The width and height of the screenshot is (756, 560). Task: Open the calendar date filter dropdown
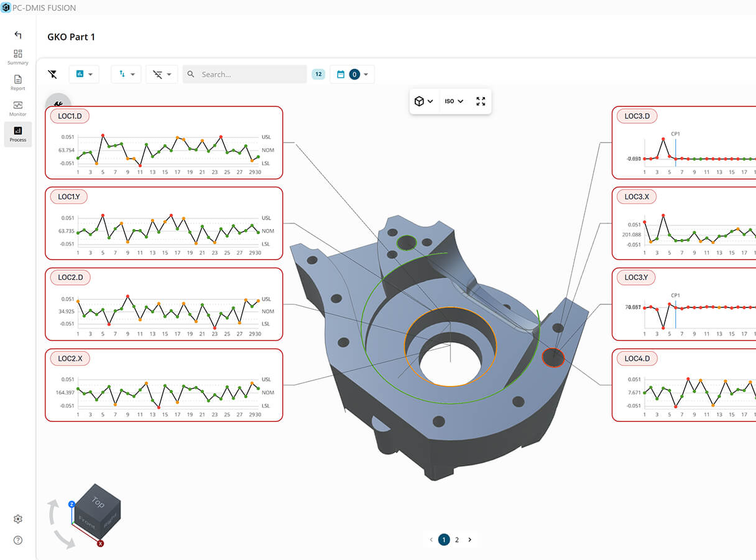[352, 74]
